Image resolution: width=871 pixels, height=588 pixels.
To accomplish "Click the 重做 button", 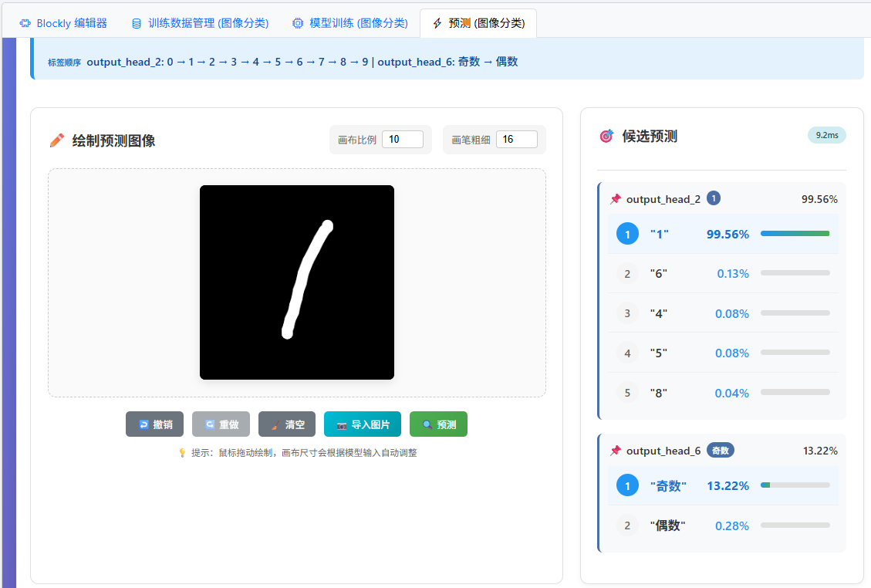I will [x=221, y=424].
